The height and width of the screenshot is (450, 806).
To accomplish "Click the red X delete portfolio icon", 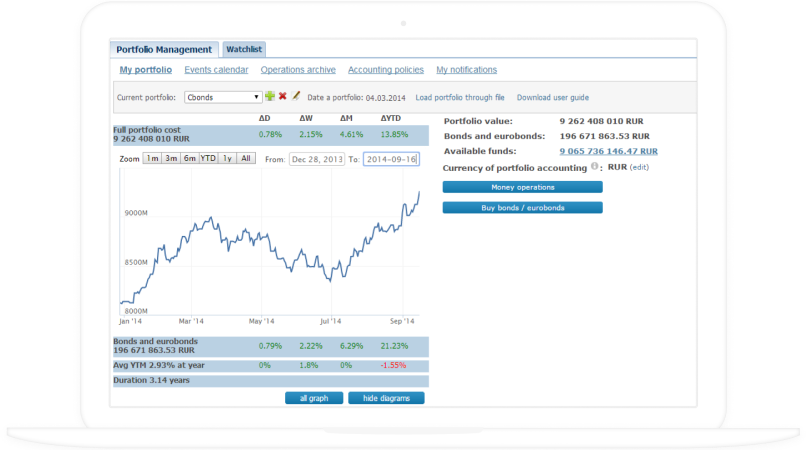I will pyautogui.click(x=283, y=97).
